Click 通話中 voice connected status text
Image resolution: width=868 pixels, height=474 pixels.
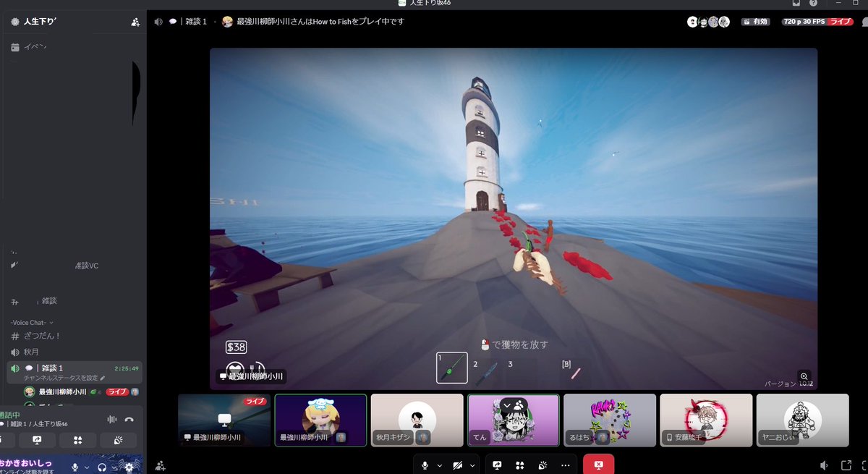click(x=10, y=415)
